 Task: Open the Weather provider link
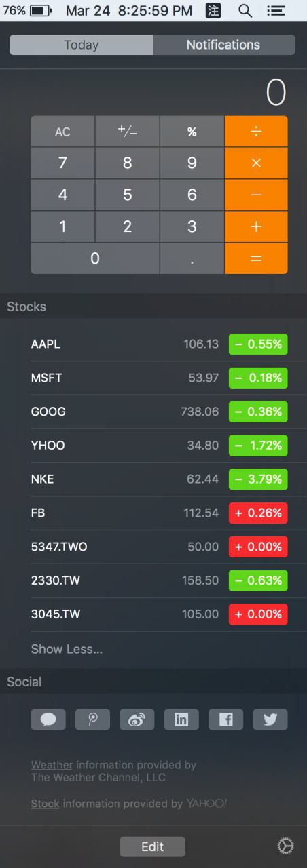tap(52, 765)
